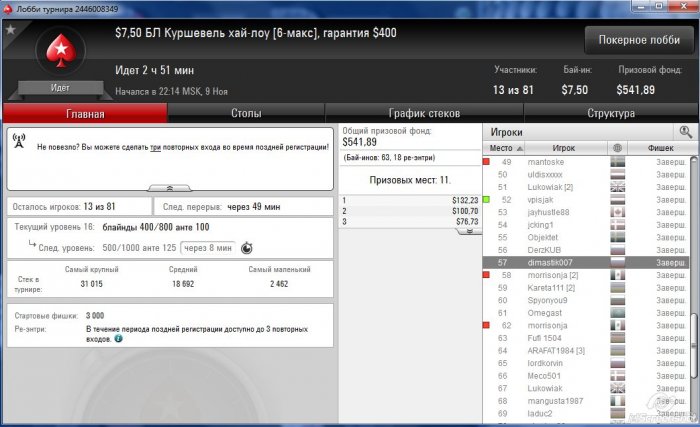Select player row ARAFAT1984 [3]
The width and height of the screenshot is (700, 427).
586,351
